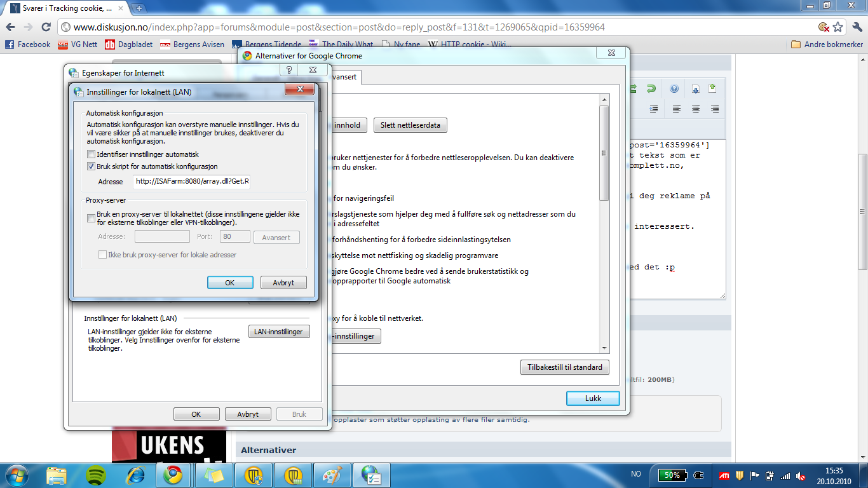Screen dimensions: 868x488
Task: Close the LAN settings dialog
Action: coord(299,91)
